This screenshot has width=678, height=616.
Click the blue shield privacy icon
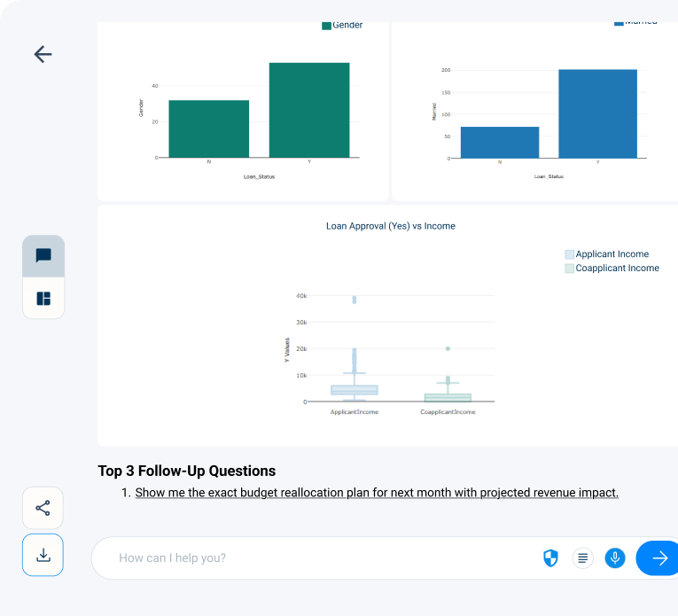[x=550, y=558]
